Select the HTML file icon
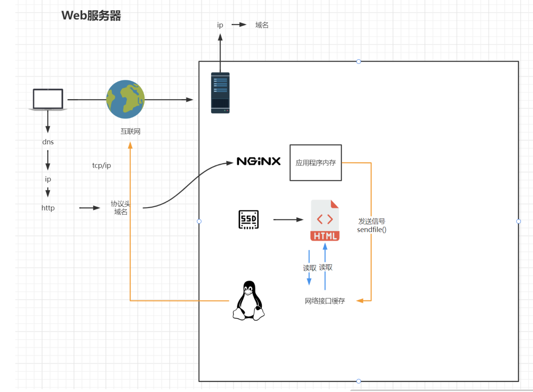 (x=325, y=220)
